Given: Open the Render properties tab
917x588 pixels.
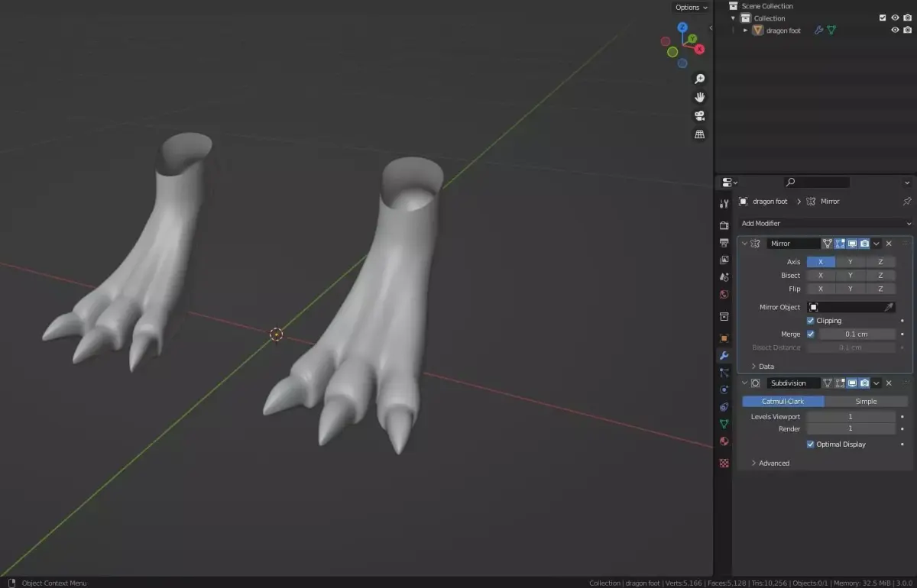Looking at the screenshot, I should [724, 225].
